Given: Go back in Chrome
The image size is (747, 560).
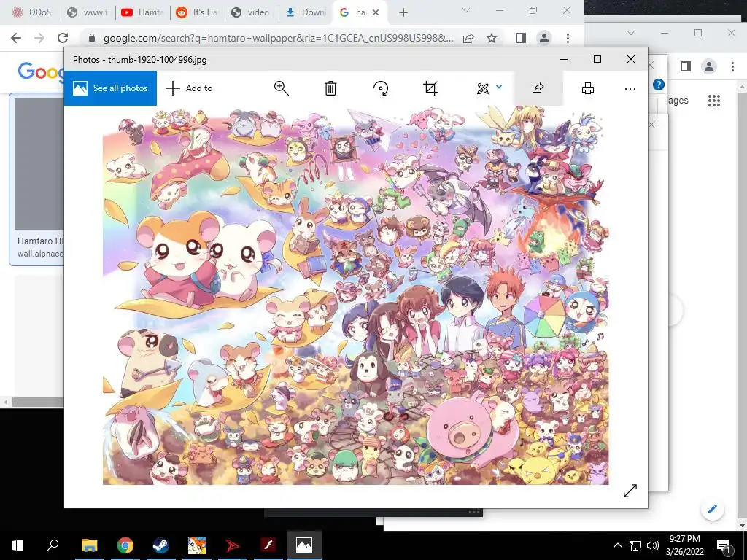Looking at the screenshot, I should pos(16,38).
